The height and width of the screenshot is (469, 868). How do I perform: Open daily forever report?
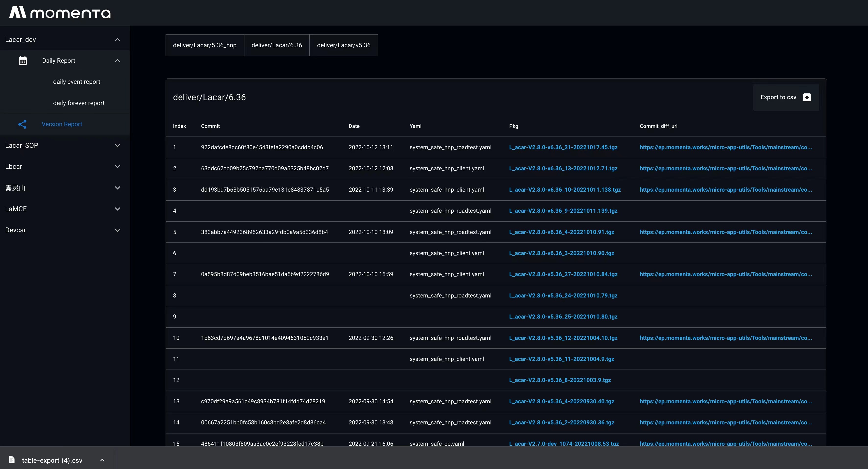click(79, 103)
